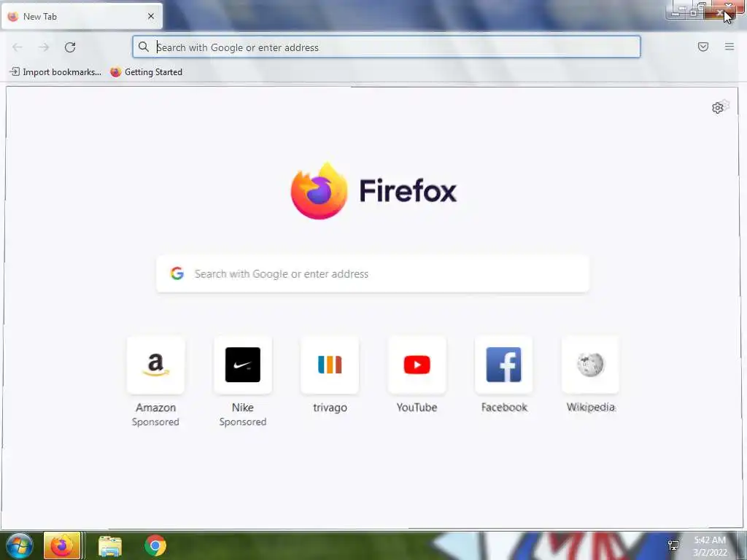
Task: Click the Amazon label text
Action: (x=156, y=408)
